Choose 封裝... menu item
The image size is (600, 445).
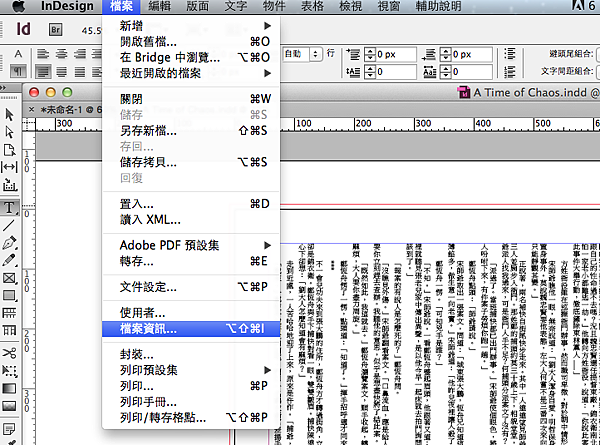click(x=191, y=354)
